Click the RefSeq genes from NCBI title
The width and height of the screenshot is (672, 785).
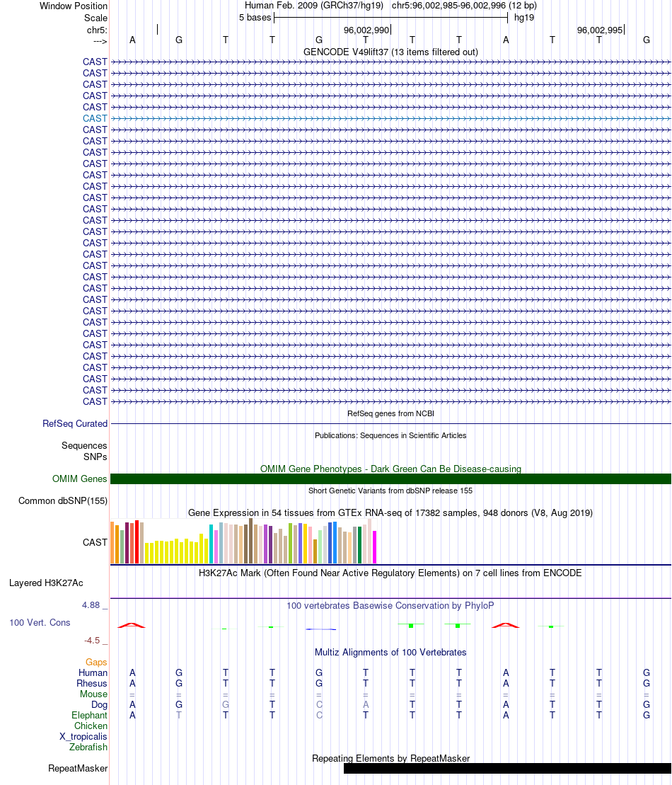(x=390, y=413)
